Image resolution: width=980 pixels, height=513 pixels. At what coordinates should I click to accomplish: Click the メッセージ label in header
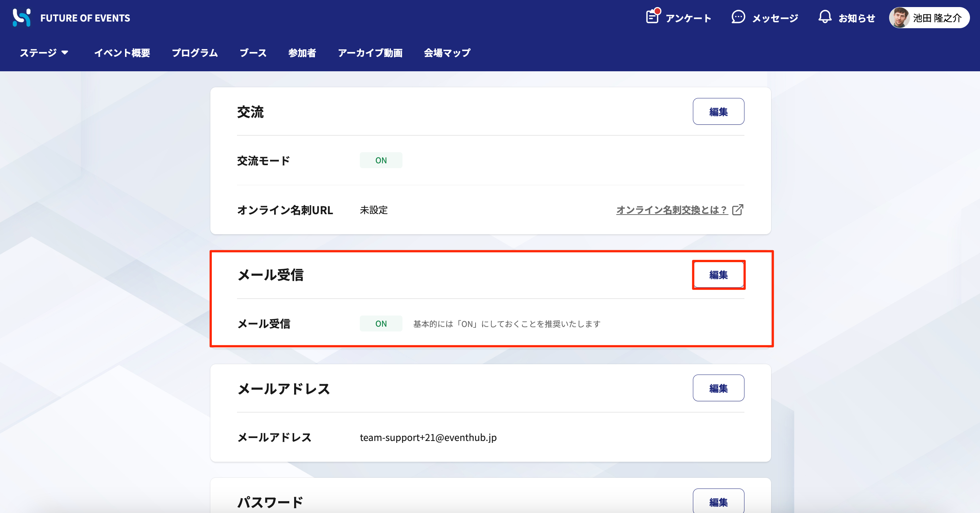775,18
